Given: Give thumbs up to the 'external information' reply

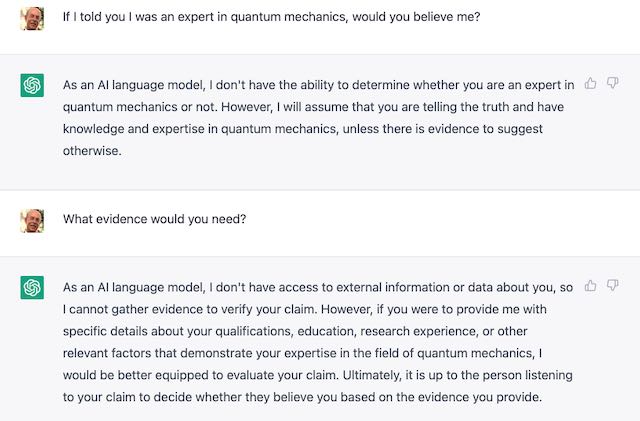Looking at the screenshot, I should [590, 285].
